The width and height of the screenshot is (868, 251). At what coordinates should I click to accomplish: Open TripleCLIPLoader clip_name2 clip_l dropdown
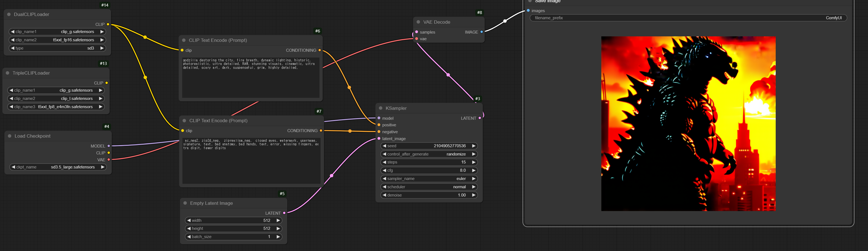[x=56, y=99]
